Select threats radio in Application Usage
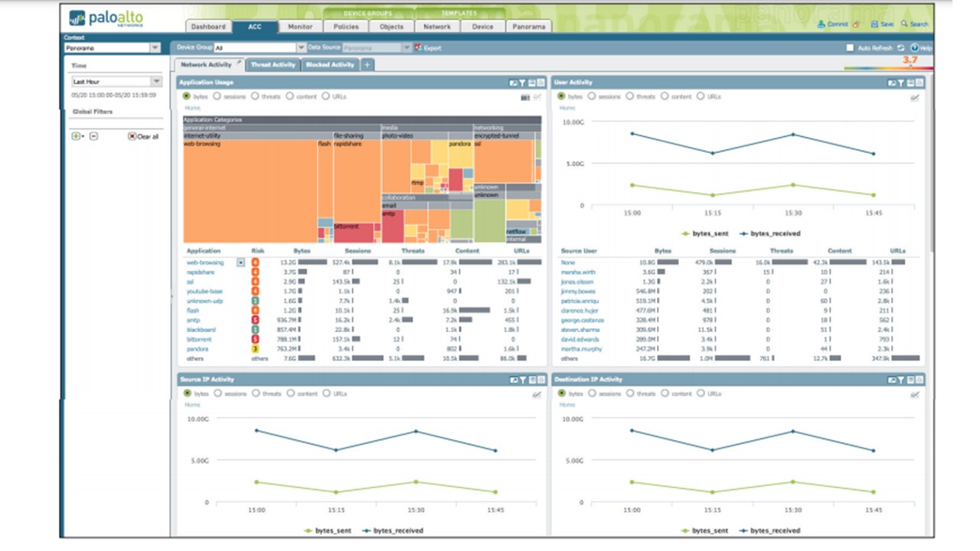This screenshot has height=551, width=980. tap(254, 96)
